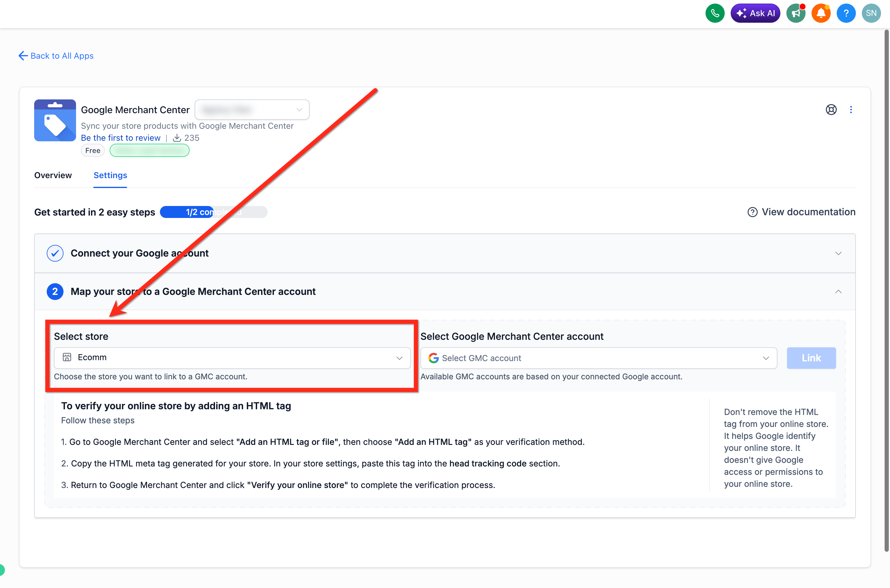Click the checkmark icon for Connect your Google account
The image size is (890, 588).
pos(55,253)
